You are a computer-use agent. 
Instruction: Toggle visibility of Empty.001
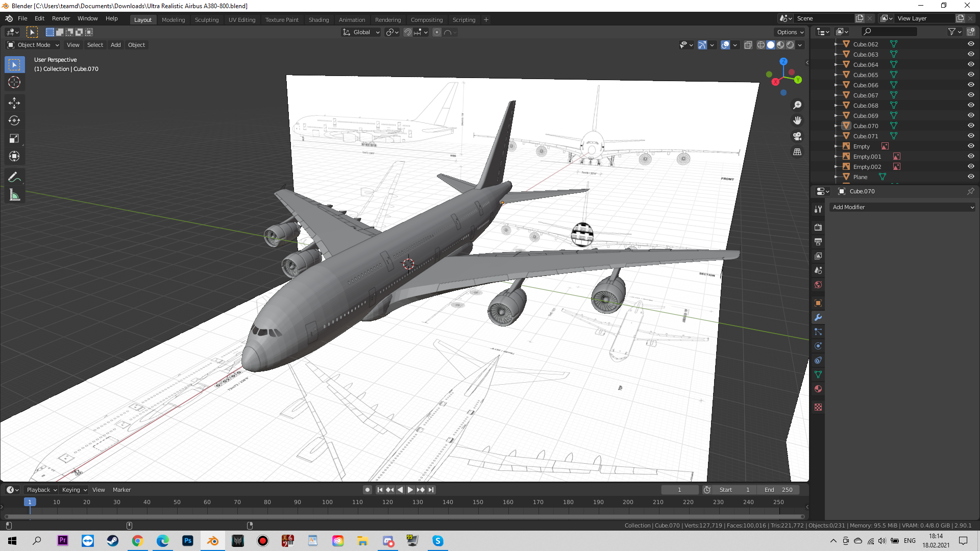point(971,156)
